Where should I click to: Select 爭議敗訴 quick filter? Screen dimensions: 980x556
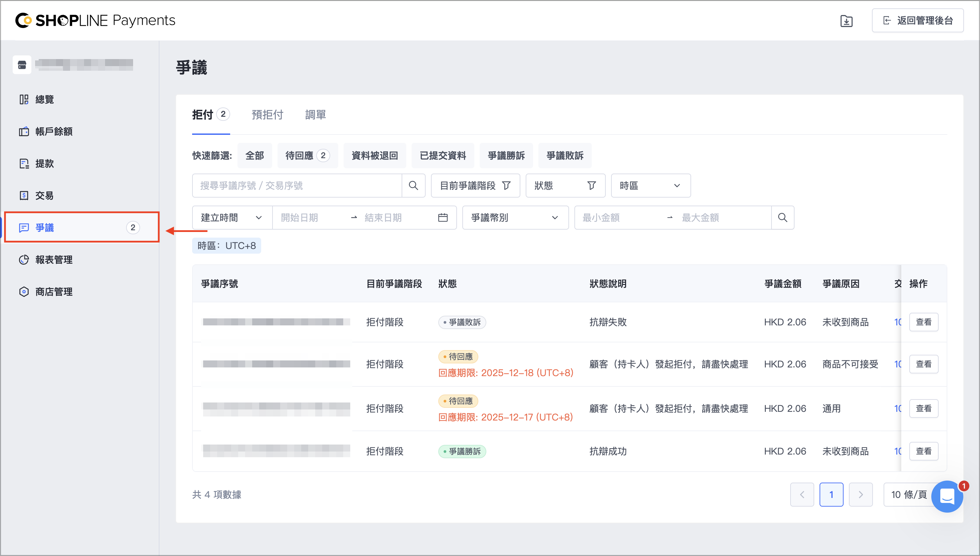pyautogui.click(x=565, y=156)
